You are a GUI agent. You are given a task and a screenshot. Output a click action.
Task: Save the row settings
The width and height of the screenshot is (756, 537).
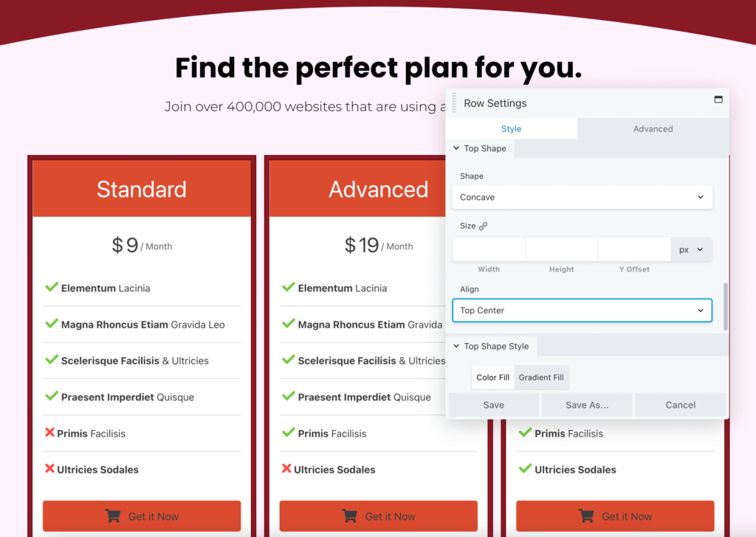coord(493,404)
